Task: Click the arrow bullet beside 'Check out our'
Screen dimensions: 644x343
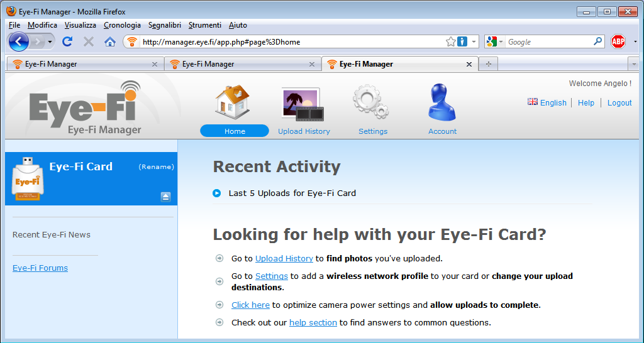Action: pos(219,322)
